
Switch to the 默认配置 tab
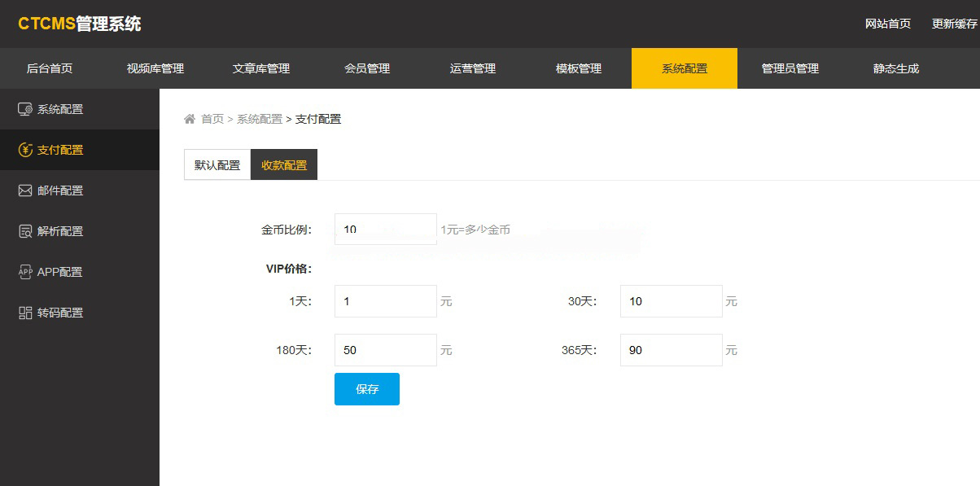[x=217, y=165]
